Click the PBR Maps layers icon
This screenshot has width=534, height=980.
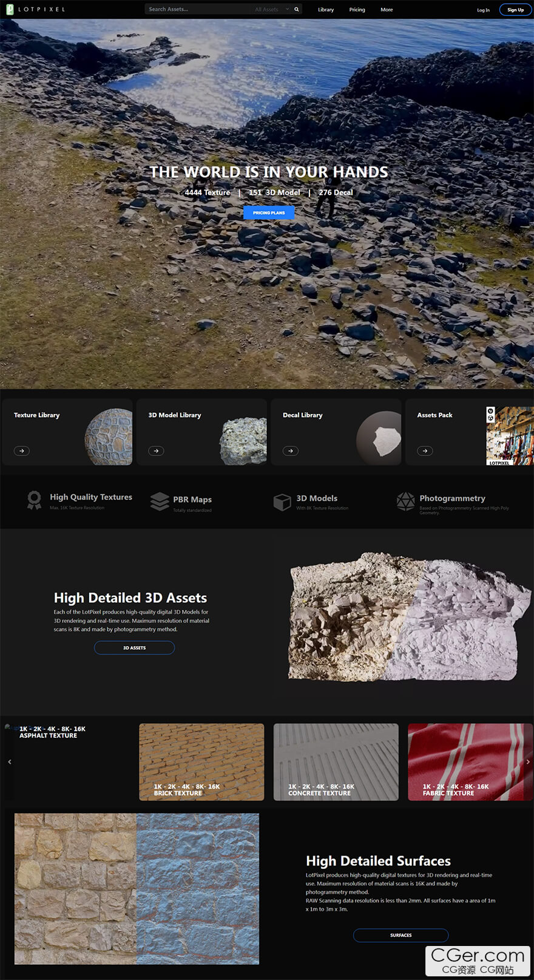click(x=160, y=502)
